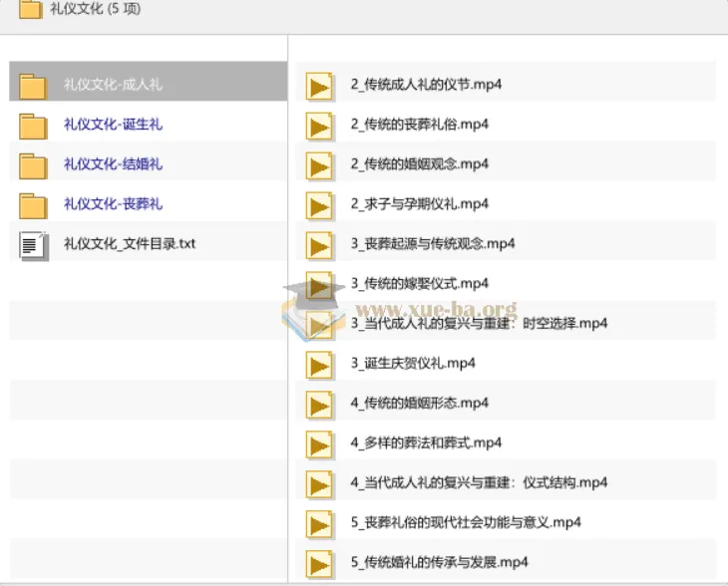Select the 礼仪文化-丧葬礼 folder icon
The height and width of the screenshot is (586, 728).
click(x=33, y=206)
